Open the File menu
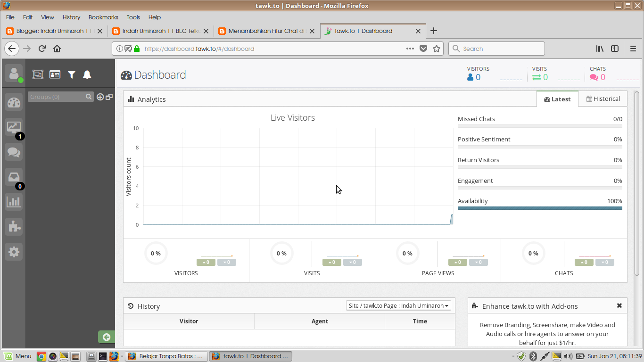644x362 pixels. click(10, 17)
